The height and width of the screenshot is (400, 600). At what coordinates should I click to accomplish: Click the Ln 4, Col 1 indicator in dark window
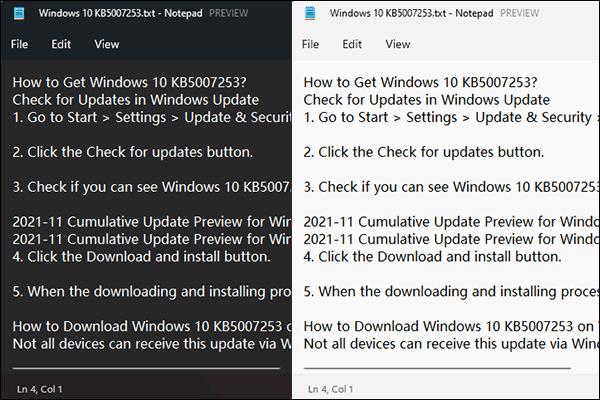point(40,387)
